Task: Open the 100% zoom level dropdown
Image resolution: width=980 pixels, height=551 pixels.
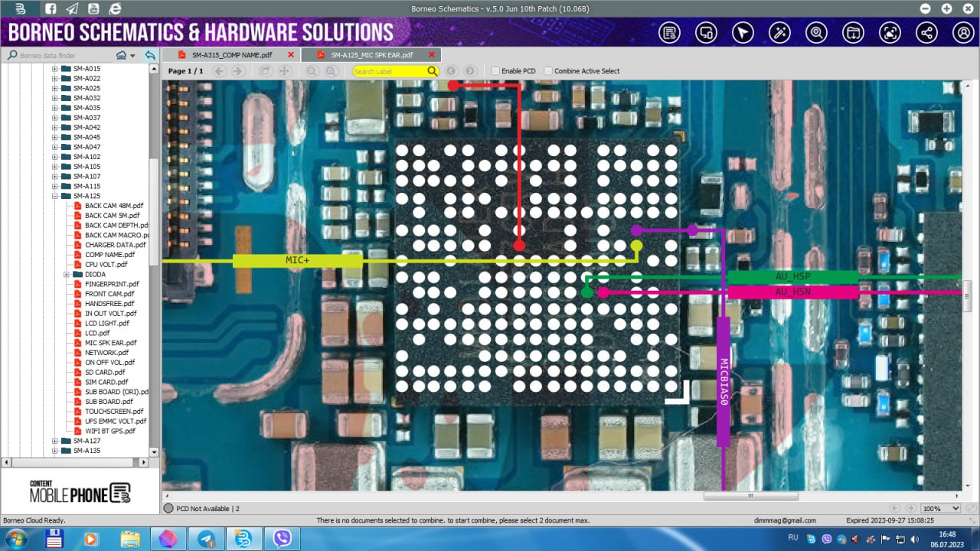Action: coord(955,508)
